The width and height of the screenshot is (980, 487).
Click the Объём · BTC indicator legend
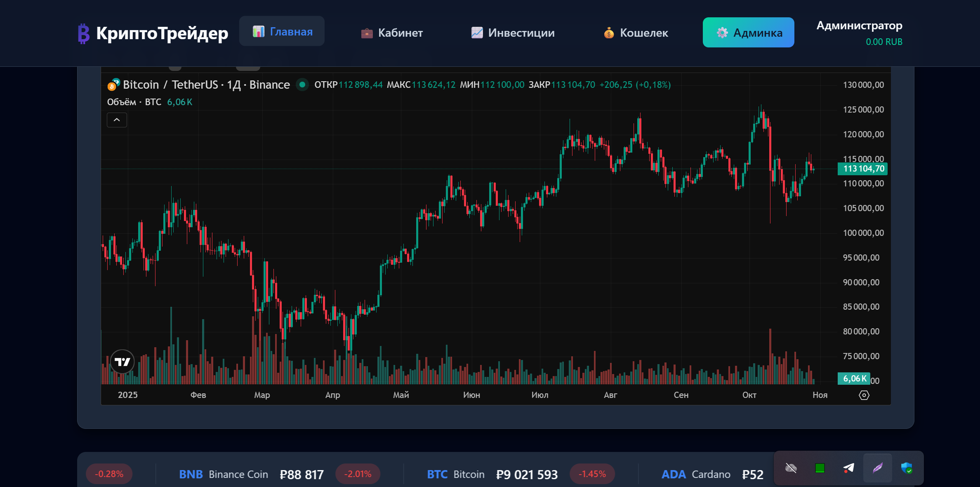point(134,102)
